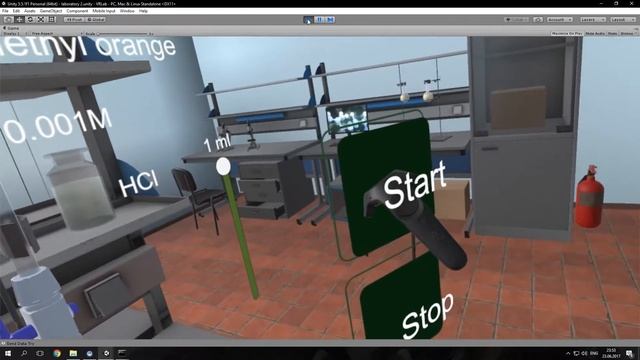This screenshot has height=360, width=640.
Task: Open the taskbar clock and date
Action: click(611, 353)
